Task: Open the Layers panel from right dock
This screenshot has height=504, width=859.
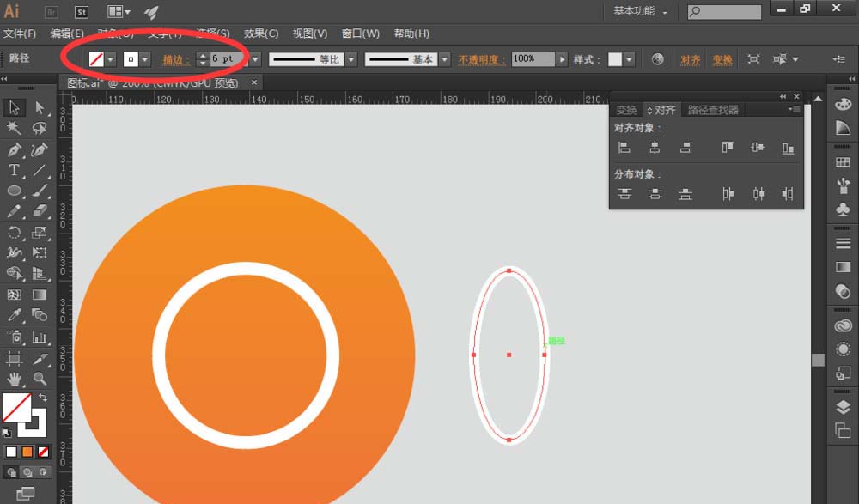Action: (843, 406)
